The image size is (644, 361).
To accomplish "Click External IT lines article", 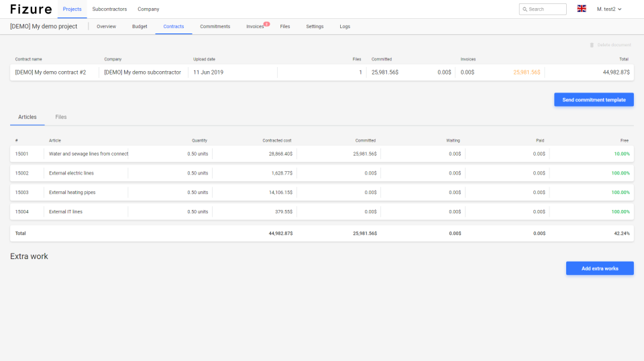I will coord(65,212).
